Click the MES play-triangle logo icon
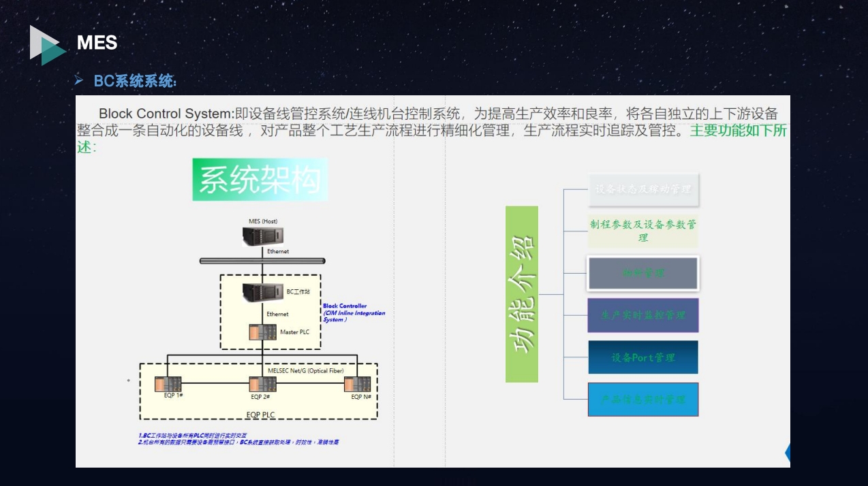Viewport: 868px width, 486px height. click(47, 46)
